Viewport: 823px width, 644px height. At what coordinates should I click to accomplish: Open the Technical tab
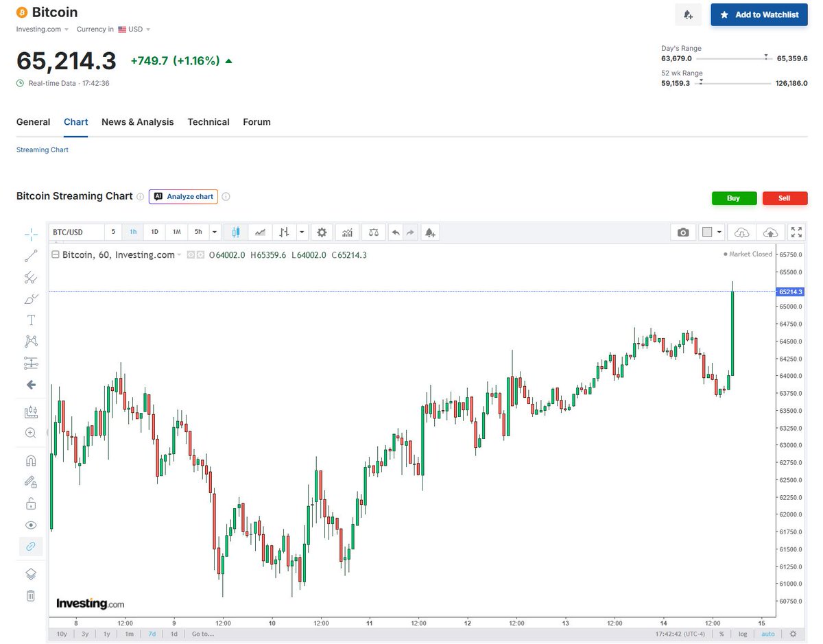(x=208, y=122)
